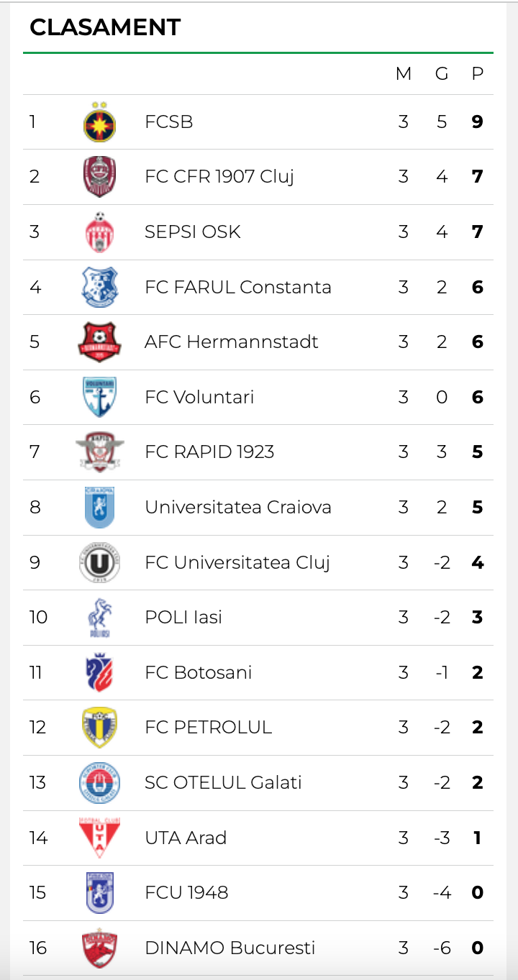Click the Farul Constanta crest
The height and width of the screenshot is (980, 518).
[99, 287]
